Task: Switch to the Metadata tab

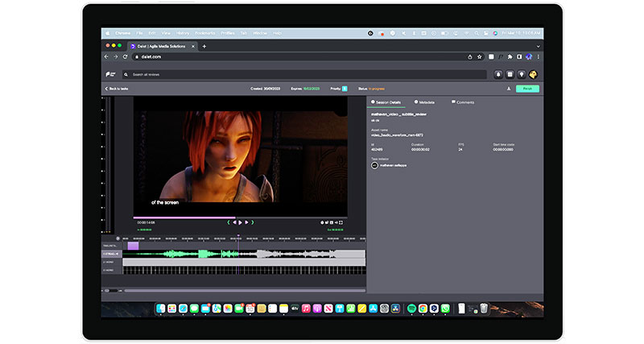Action: click(x=426, y=102)
